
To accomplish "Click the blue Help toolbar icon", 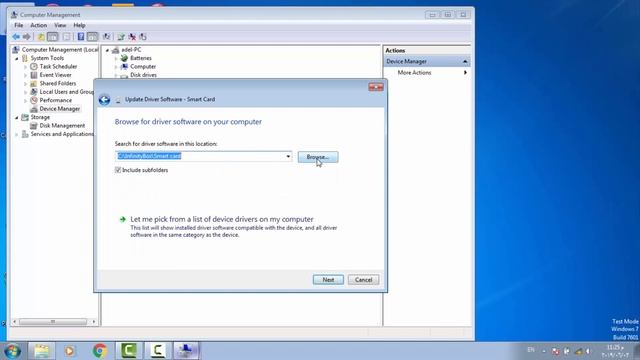I will [x=81, y=37].
